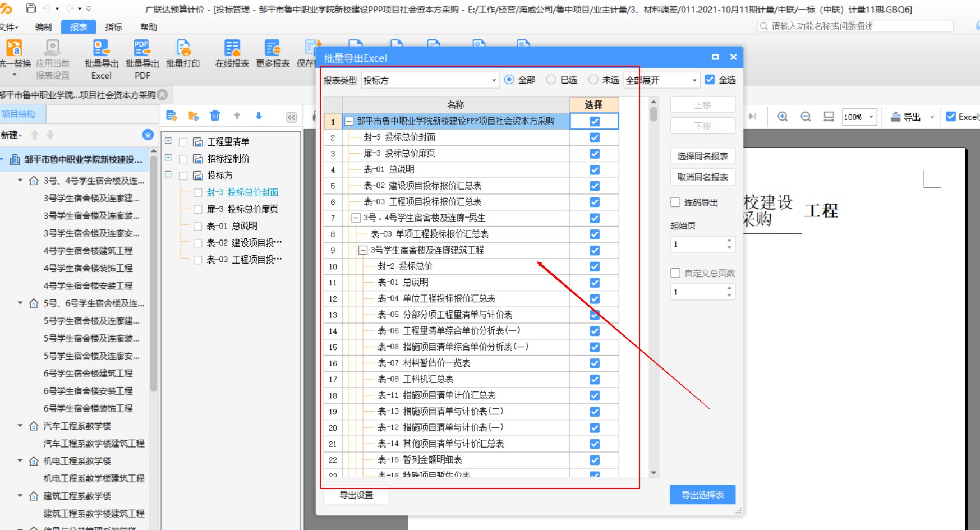The image size is (980, 530).
Task: Click the last page navigation icon
Action: [x=752, y=117]
